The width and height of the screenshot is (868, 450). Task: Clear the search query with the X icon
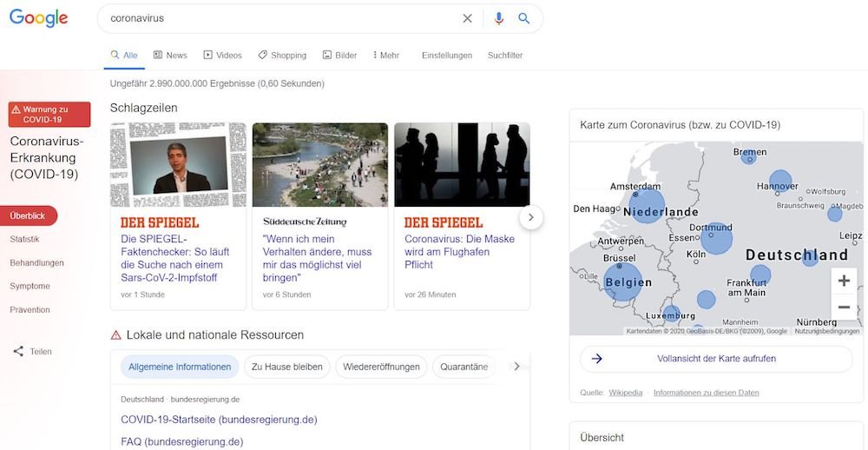pos(467,18)
